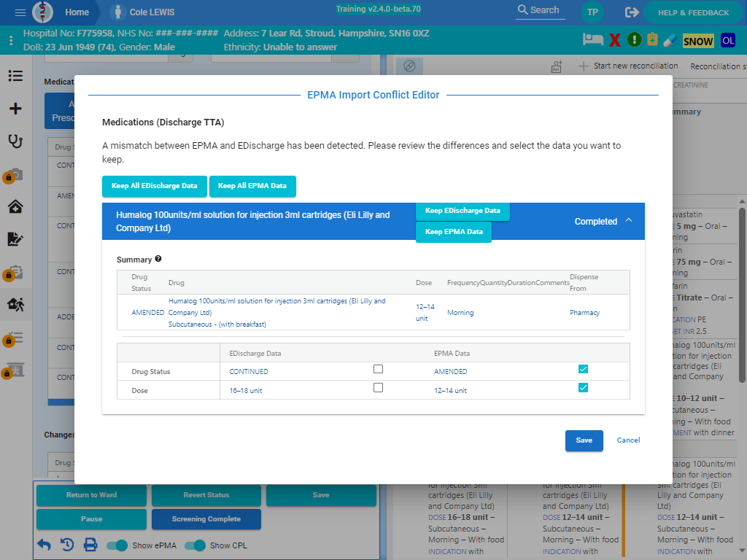747x560 pixels.
Task: Click the reconciliation reference icon
Action: click(557, 66)
